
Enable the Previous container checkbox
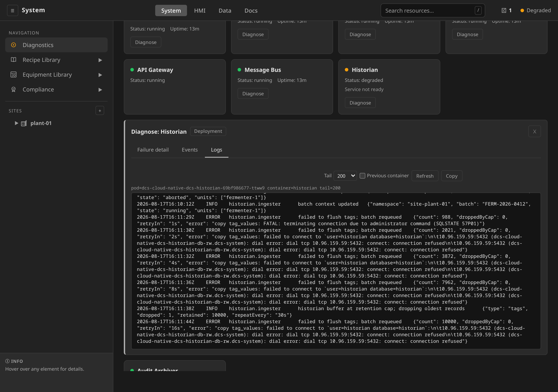click(362, 176)
